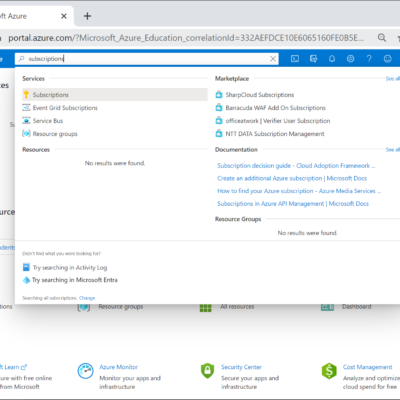
Task: Click Try searching in Microsoft Entra
Action: (x=75, y=280)
